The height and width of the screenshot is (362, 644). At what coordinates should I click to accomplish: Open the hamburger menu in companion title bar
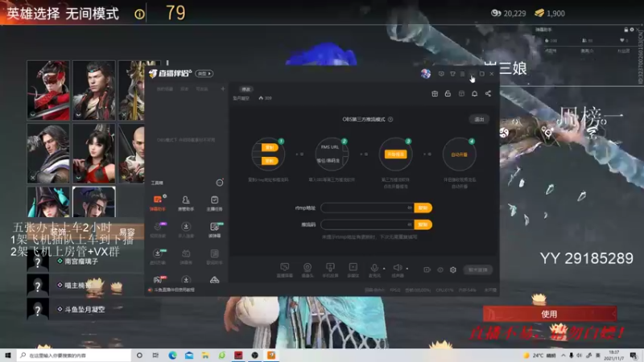coord(462,74)
